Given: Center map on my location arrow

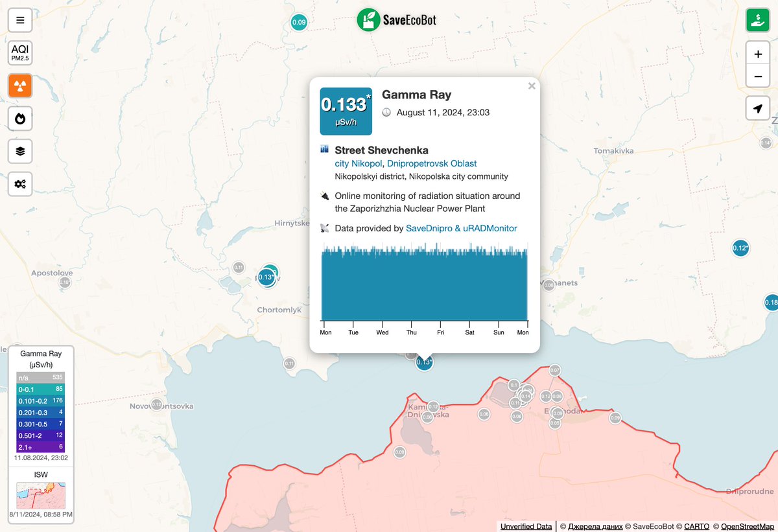Looking at the screenshot, I should pyautogui.click(x=757, y=109).
